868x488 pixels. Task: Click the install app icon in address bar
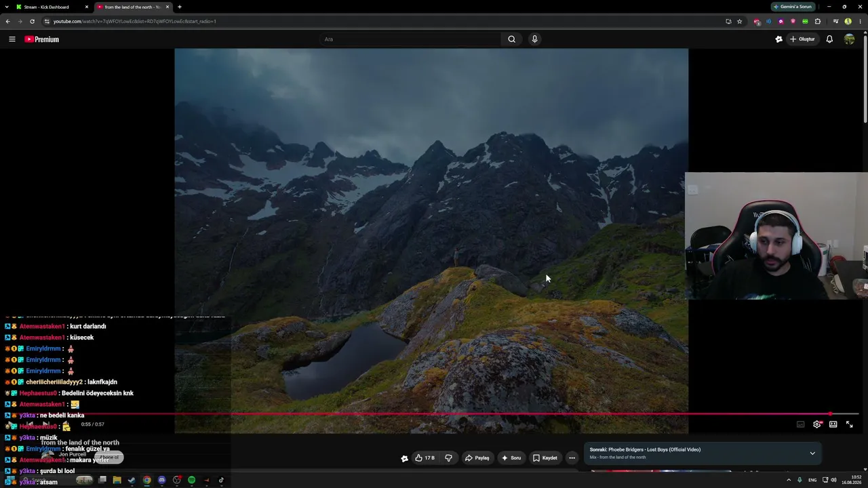click(728, 21)
